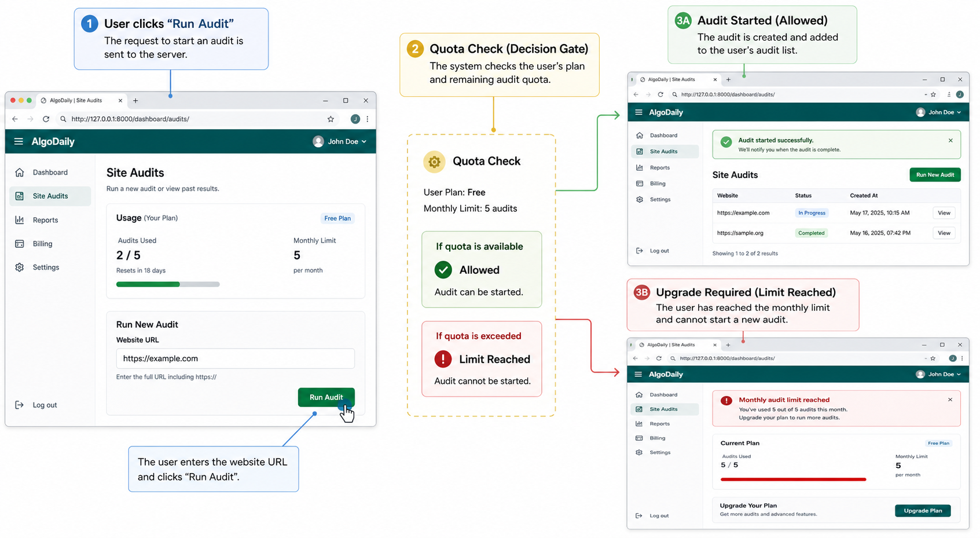Reload page in top-right browser window

coord(660,94)
